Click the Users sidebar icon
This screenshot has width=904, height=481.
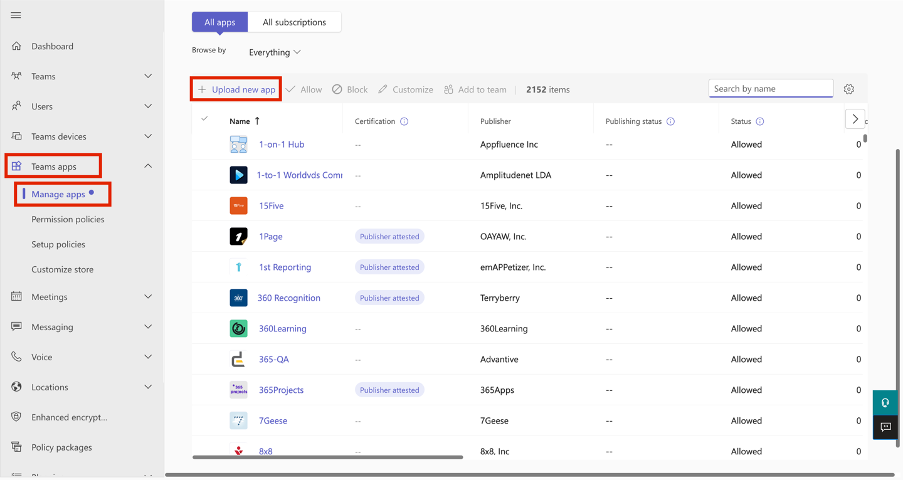pyautogui.click(x=16, y=106)
